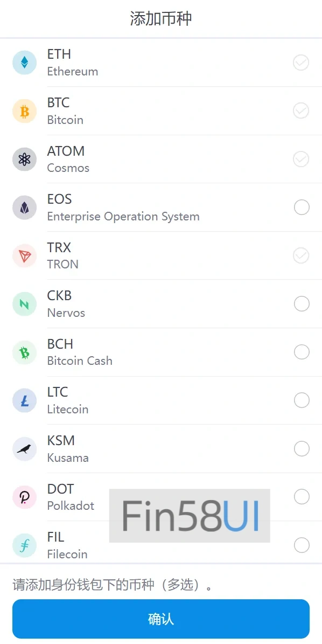Tick the Bitcoin Cash selection circle
Screen dimensions: 322x644
(x=302, y=352)
